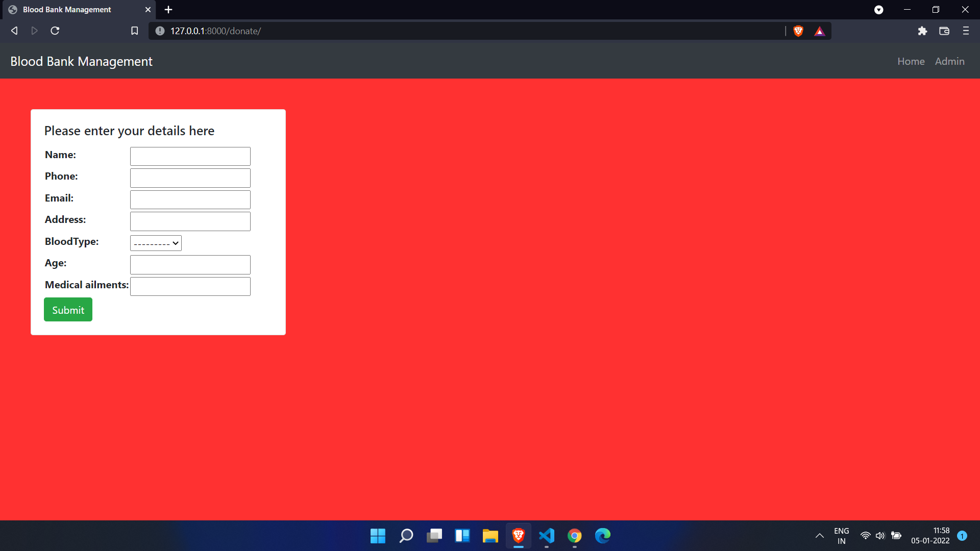Click the site info icon in address bar
Image resolution: width=980 pixels, height=551 pixels.
coord(160,31)
